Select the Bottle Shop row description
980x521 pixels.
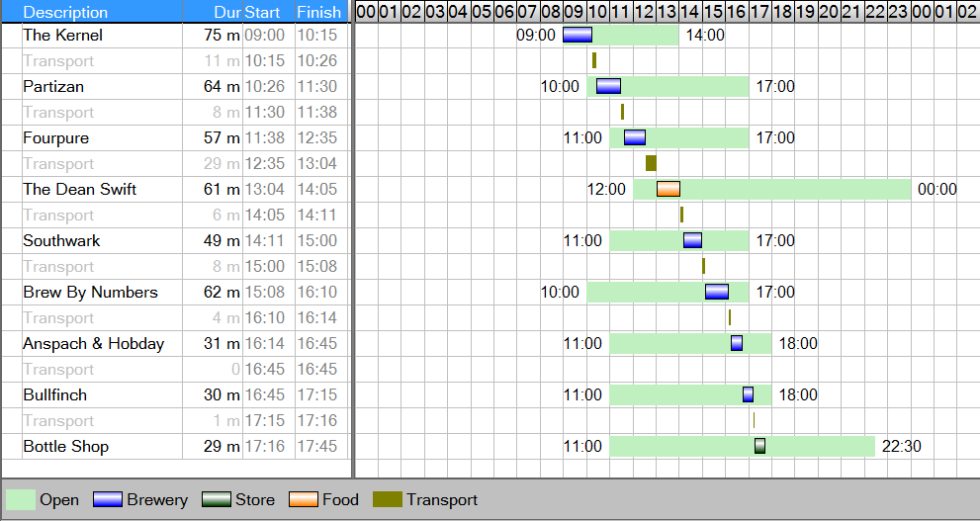tap(65, 446)
